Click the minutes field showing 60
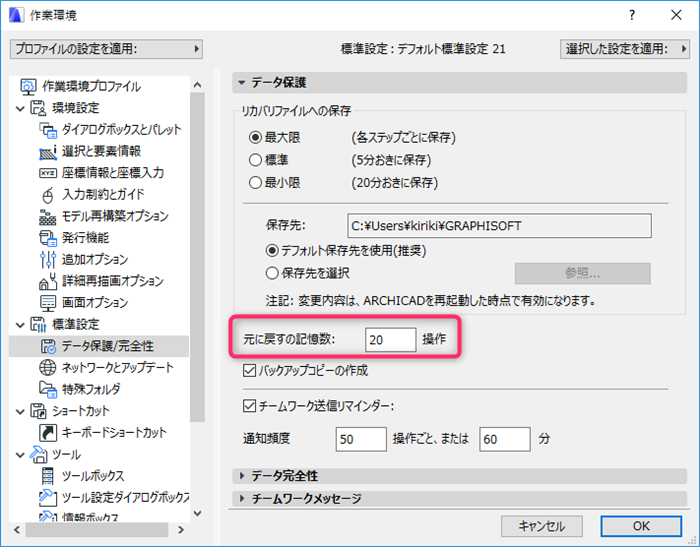Image resolution: width=700 pixels, height=547 pixels. 505,439
